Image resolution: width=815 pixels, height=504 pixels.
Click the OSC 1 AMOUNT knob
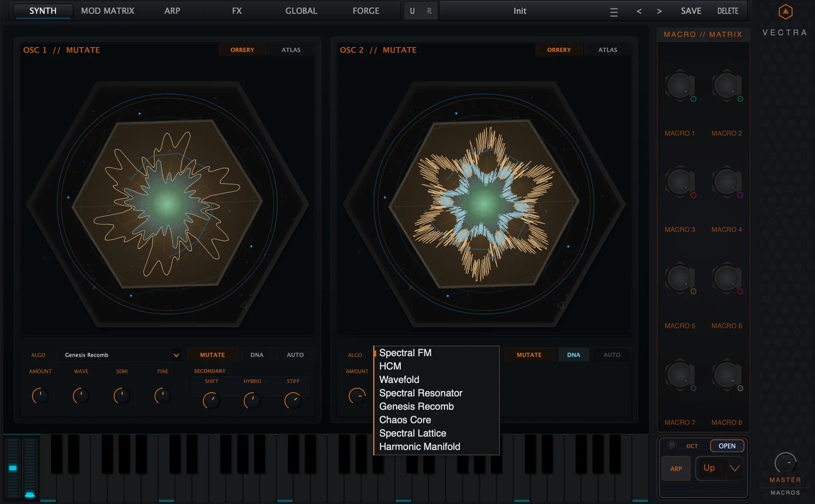[x=40, y=396]
